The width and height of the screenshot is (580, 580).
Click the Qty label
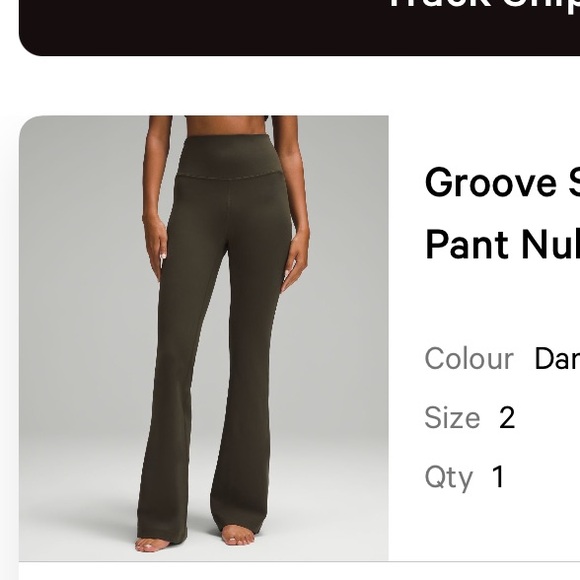pos(449,477)
